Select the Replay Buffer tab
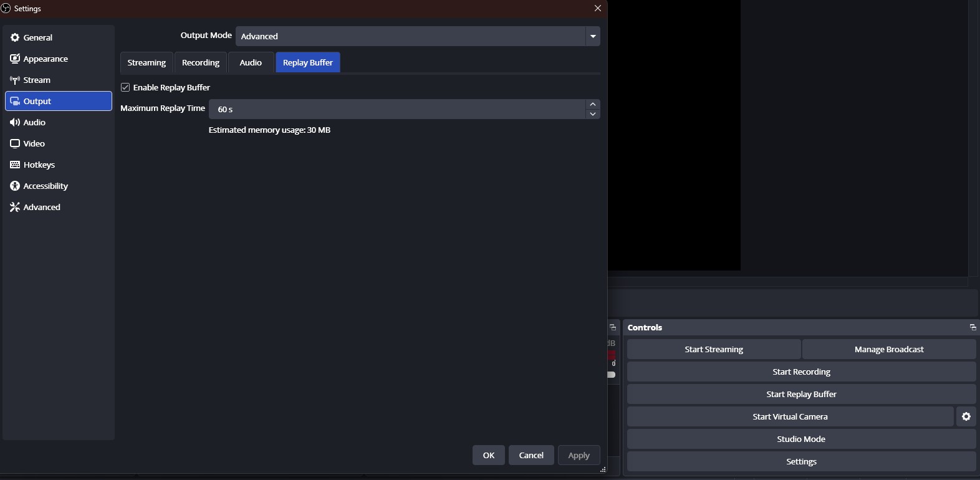The height and width of the screenshot is (480, 980). pos(308,62)
